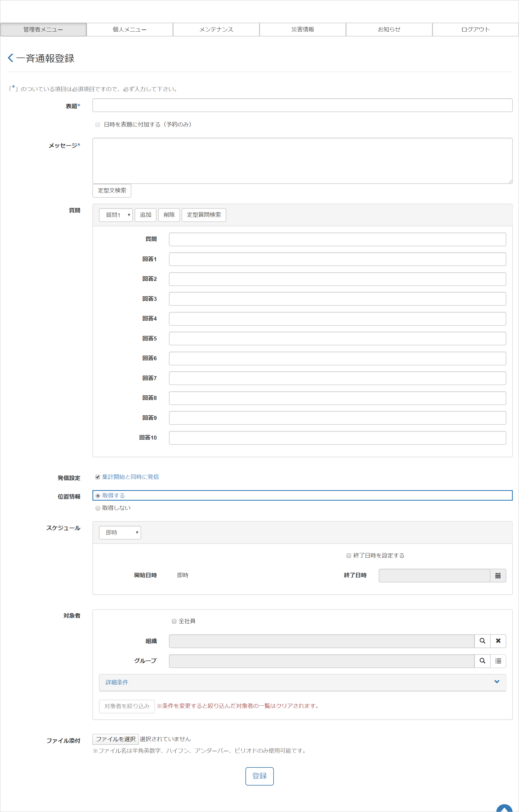519x812 pixels.
Task: Select the 取得しない radio button
Action: click(98, 508)
